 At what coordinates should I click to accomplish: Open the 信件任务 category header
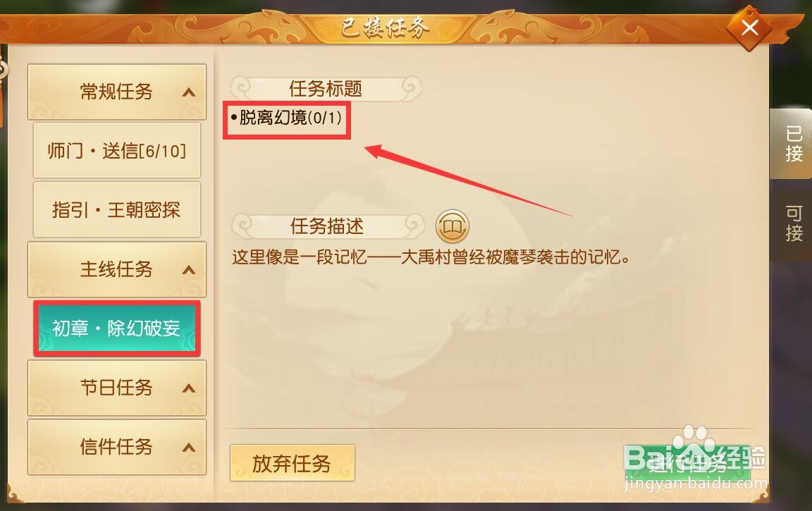tap(117, 448)
